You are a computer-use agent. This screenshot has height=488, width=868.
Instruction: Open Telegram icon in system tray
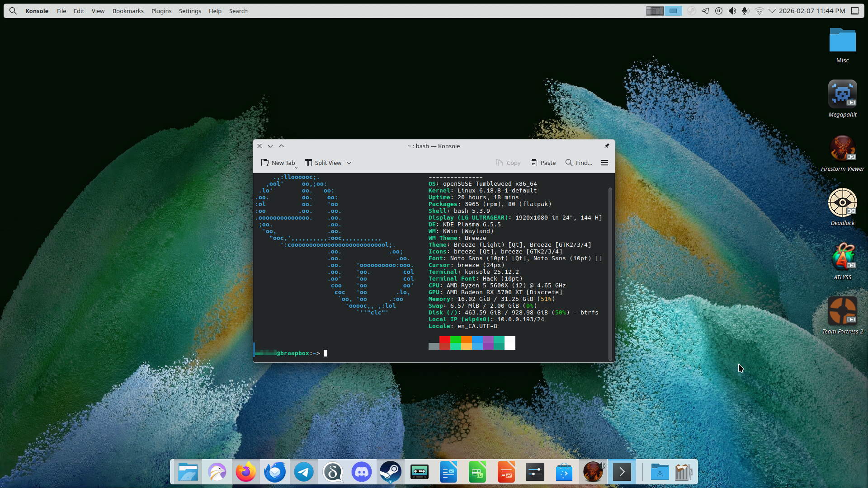705,11
